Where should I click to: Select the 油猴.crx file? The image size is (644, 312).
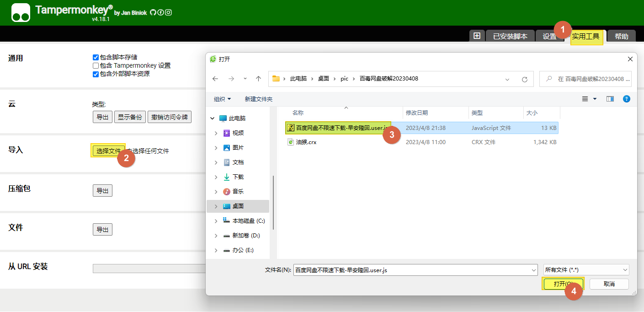pos(306,142)
